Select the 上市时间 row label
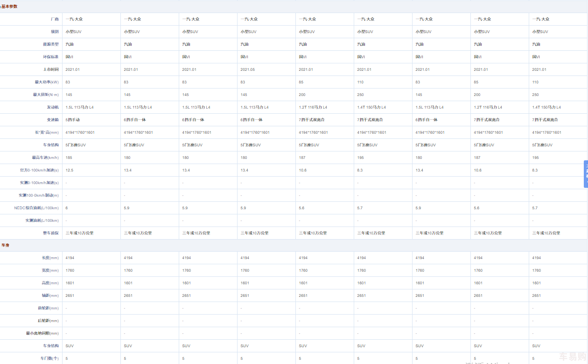588x364 pixels. [50, 69]
